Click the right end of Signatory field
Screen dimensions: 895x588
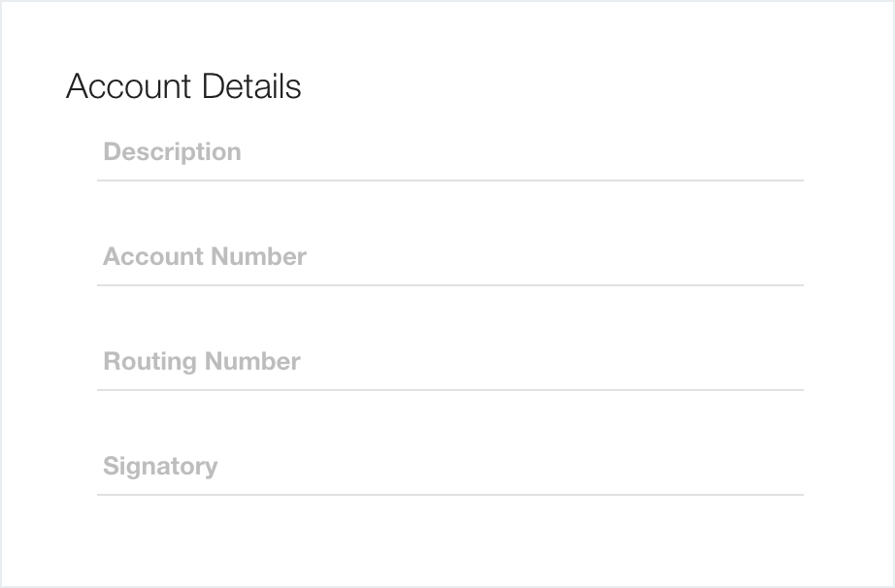pyautogui.click(x=786, y=468)
